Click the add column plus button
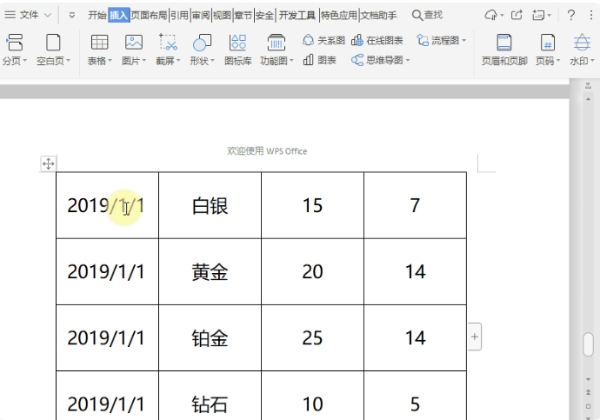Image resolution: width=600 pixels, height=420 pixels. point(475,337)
